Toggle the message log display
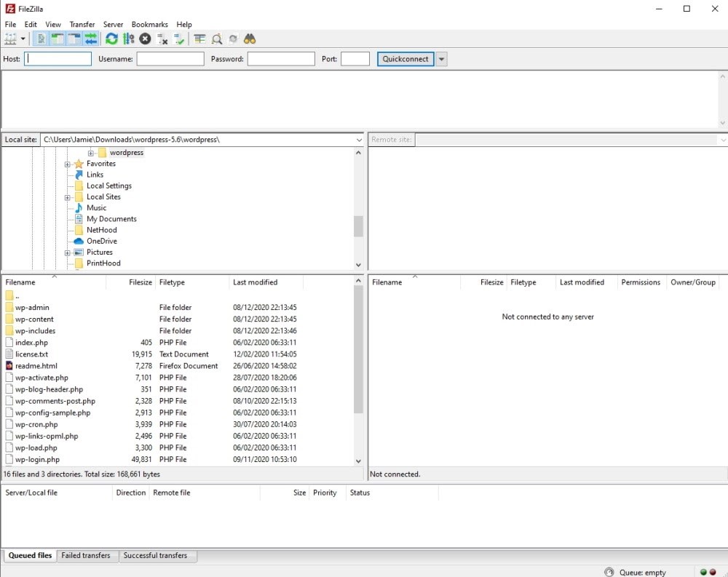Viewport: 728px width, 577px height. [x=41, y=39]
